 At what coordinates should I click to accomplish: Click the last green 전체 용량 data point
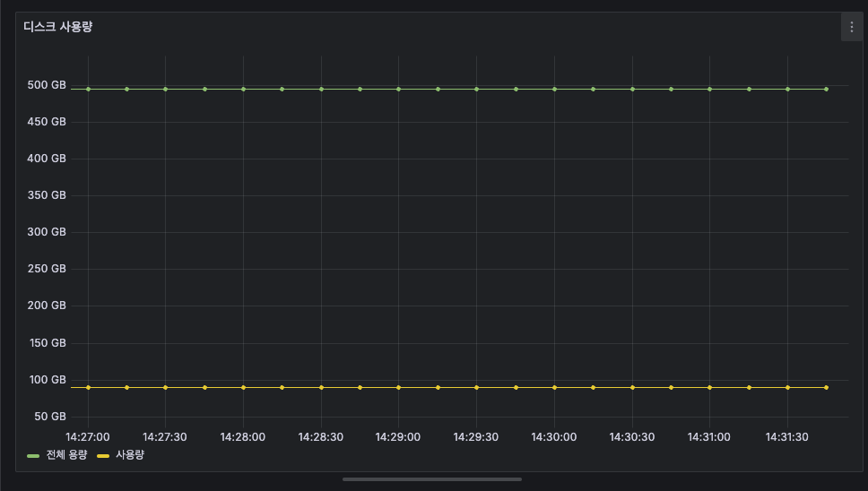point(826,89)
